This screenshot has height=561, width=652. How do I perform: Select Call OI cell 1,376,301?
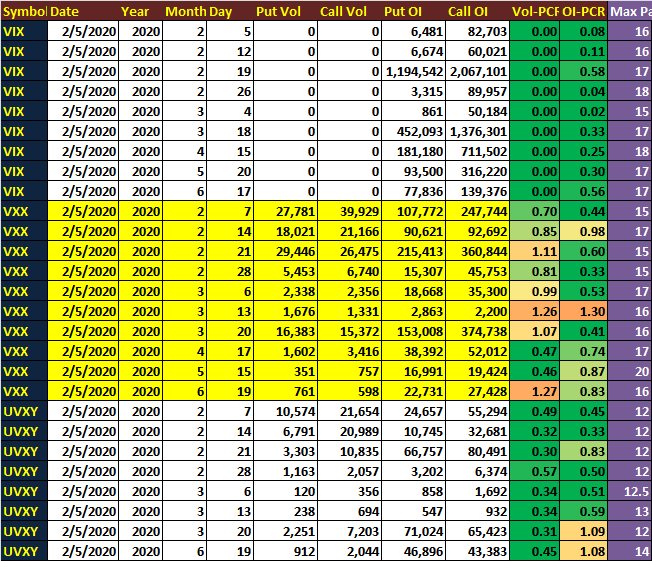click(x=477, y=131)
